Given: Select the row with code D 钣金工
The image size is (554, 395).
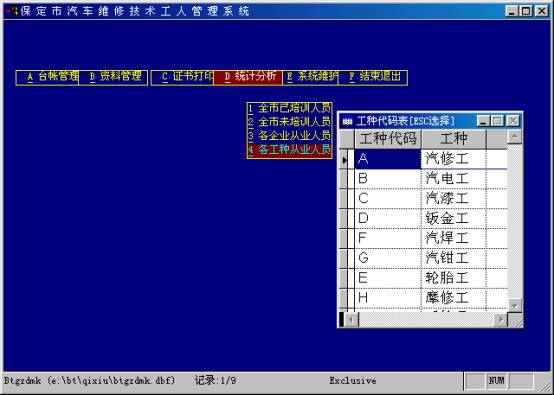Looking at the screenshot, I should click(423, 218).
